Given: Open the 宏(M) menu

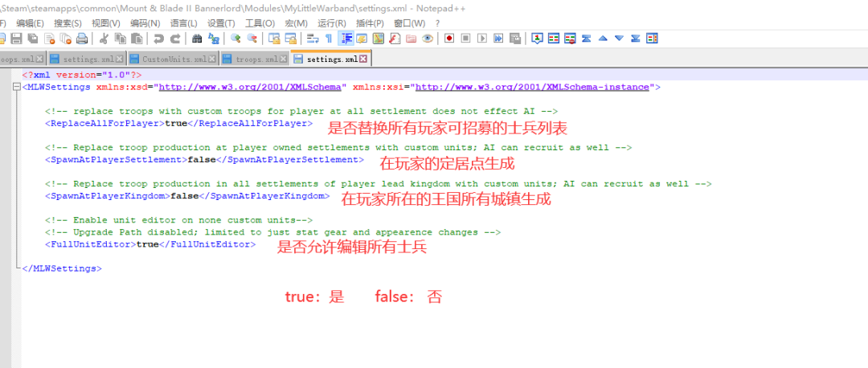Looking at the screenshot, I should pos(296,23).
